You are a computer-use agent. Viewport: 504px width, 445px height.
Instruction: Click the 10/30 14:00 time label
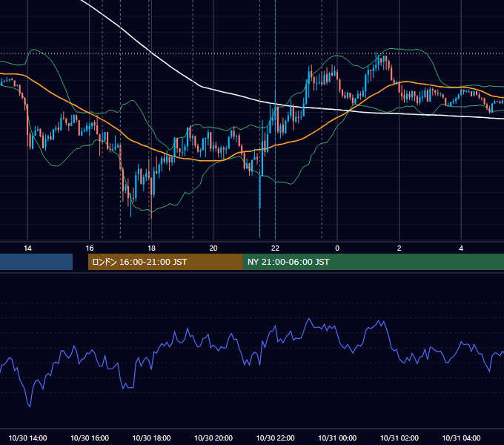pos(27,438)
